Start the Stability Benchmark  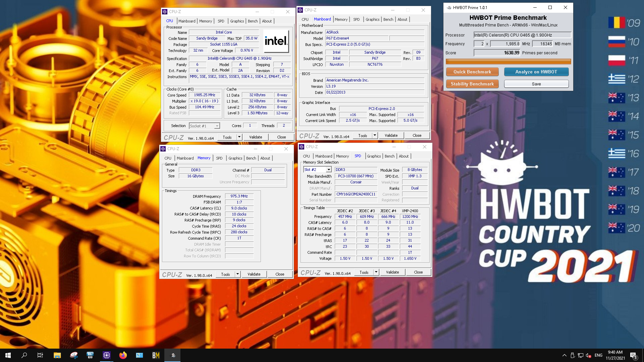pos(472,84)
